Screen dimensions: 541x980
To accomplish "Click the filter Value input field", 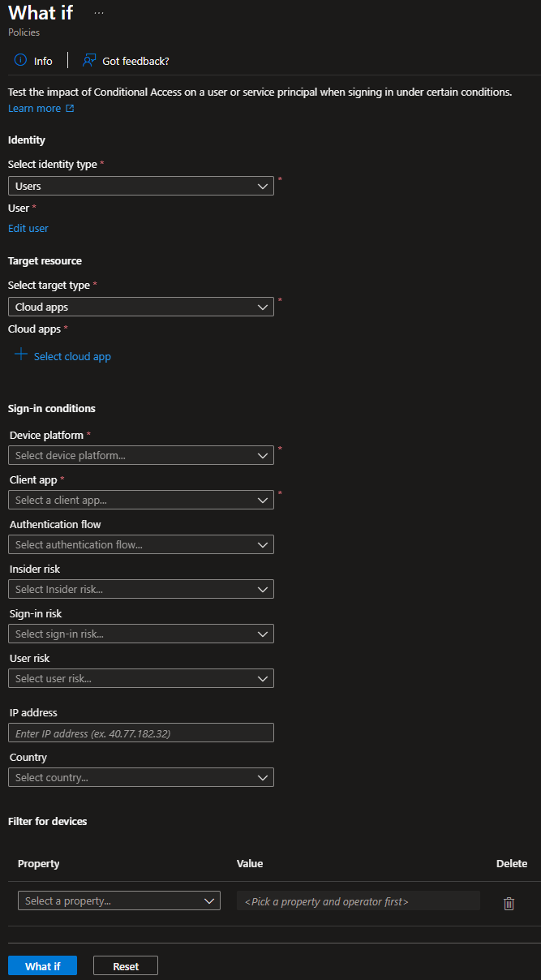I will click(x=359, y=900).
